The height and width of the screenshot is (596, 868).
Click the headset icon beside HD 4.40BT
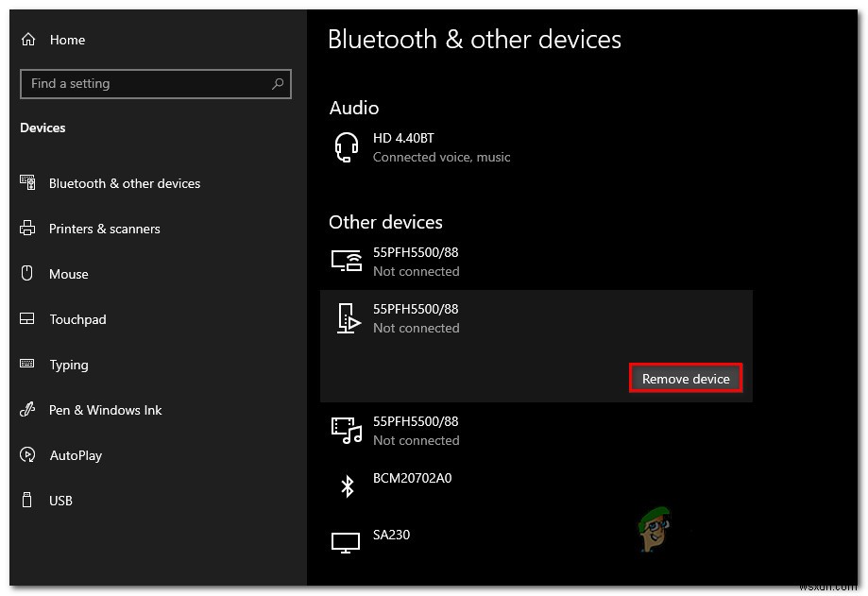(x=347, y=146)
